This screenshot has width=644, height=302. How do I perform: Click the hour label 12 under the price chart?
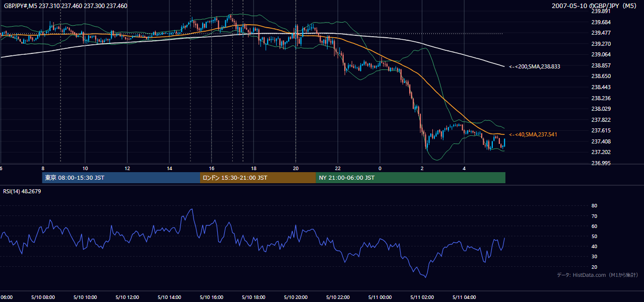127,169
